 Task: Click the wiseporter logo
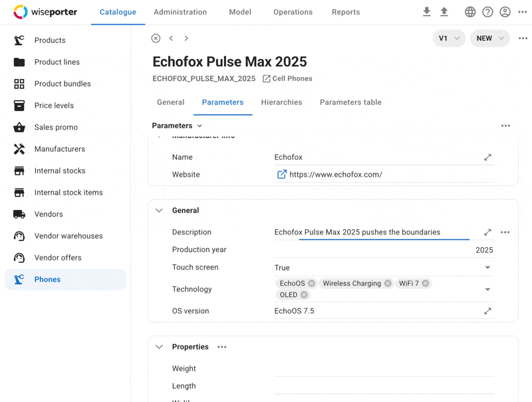point(45,12)
